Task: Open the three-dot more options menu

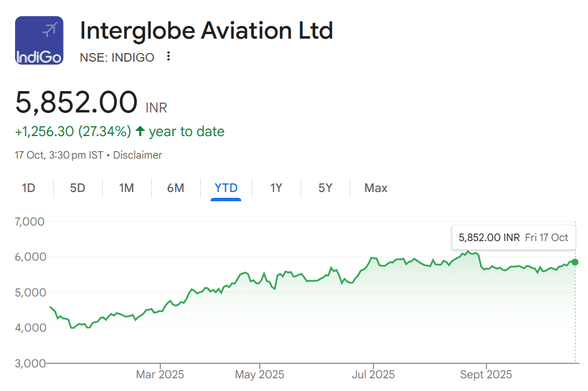Action: tap(168, 57)
